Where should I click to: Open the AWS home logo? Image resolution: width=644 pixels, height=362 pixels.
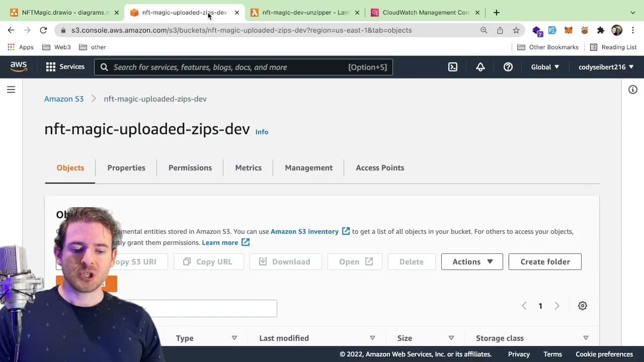pos(18,67)
